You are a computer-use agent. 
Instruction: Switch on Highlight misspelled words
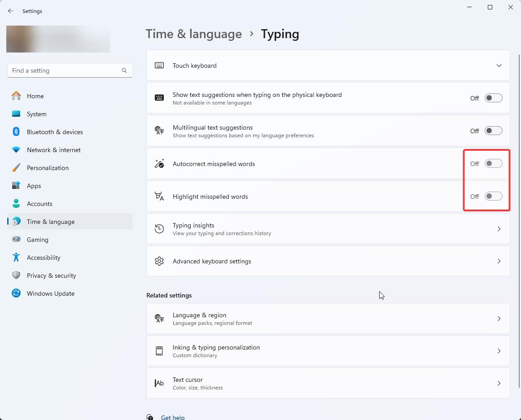click(x=494, y=196)
